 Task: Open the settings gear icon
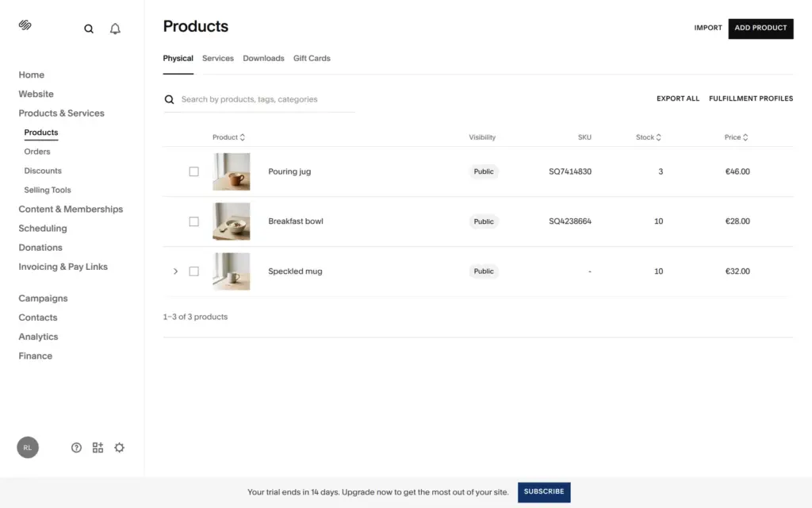click(119, 448)
